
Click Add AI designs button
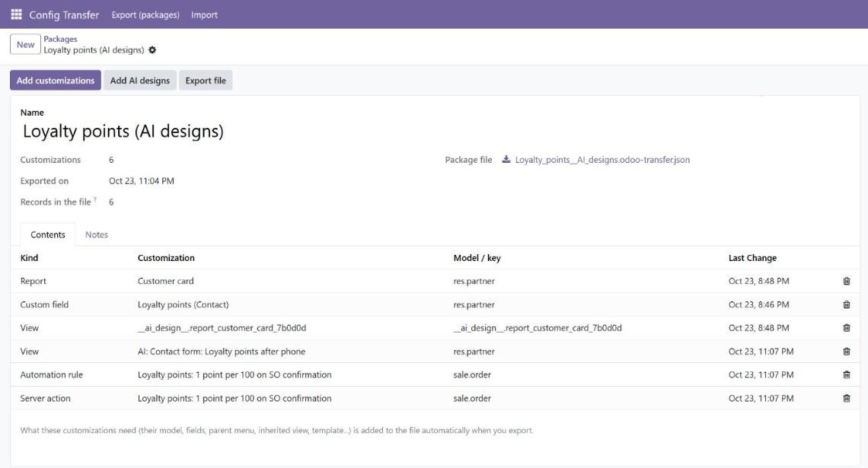[x=140, y=80]
